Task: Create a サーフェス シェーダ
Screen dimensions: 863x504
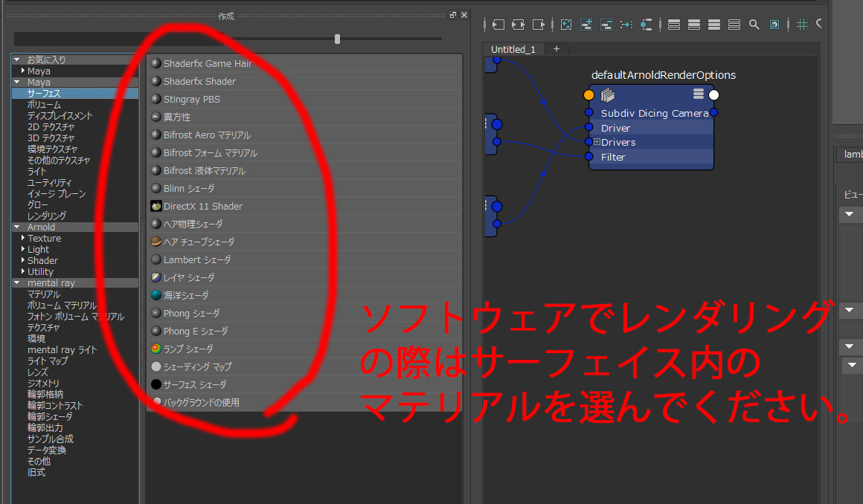Action: point(304,384)
